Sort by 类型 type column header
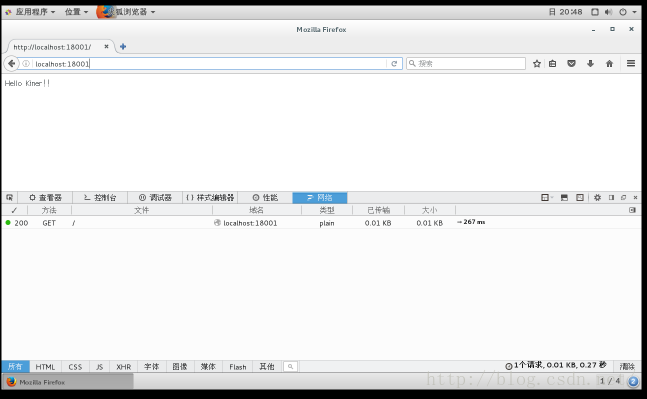The height and width of the screenshot is (399, 647). (x=327, y=210)
